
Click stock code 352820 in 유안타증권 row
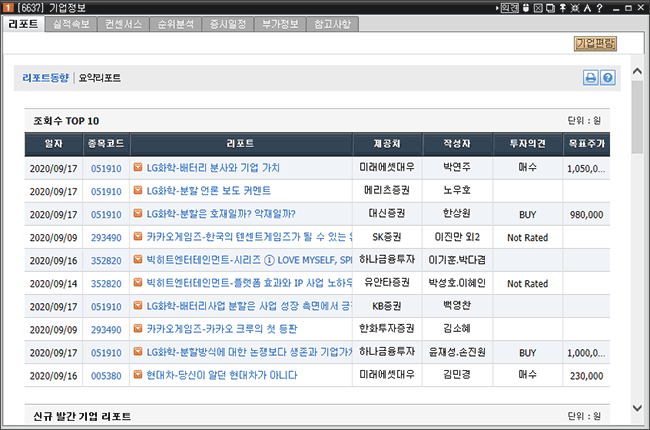coord(106,284)
